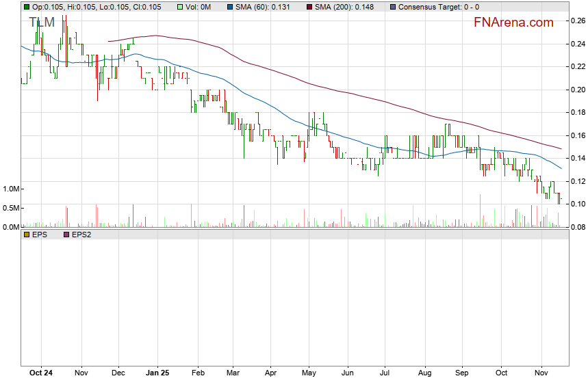Click the Consensus Target: 0 - 0 label
The image size is (588, 387).
pyautogui.click(x=438, y=7)
